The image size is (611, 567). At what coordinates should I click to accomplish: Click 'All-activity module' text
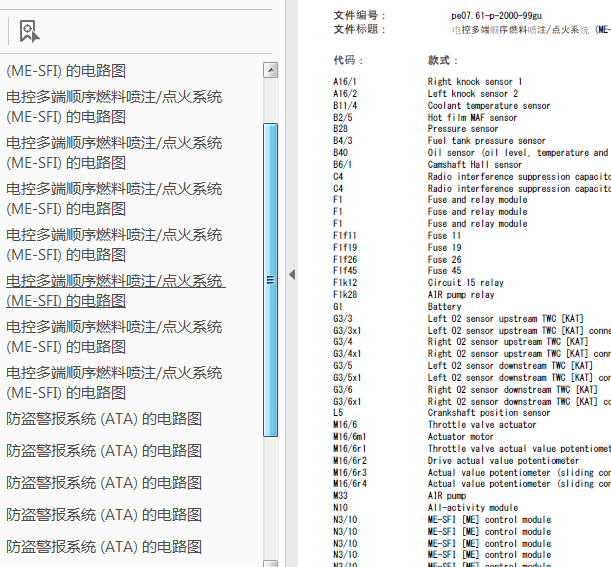click(x=472, y=508)
